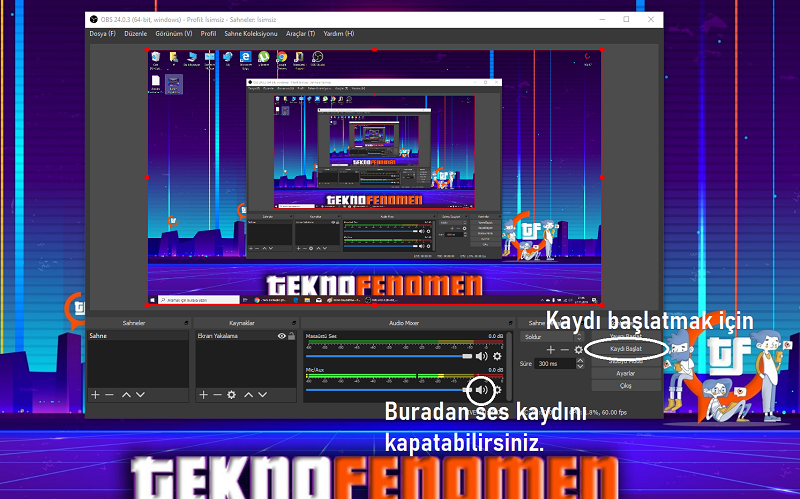800x499 pixels.
Task: Undock the Kaynaklar panel with its float icon
Action: [x=294, y=323]
